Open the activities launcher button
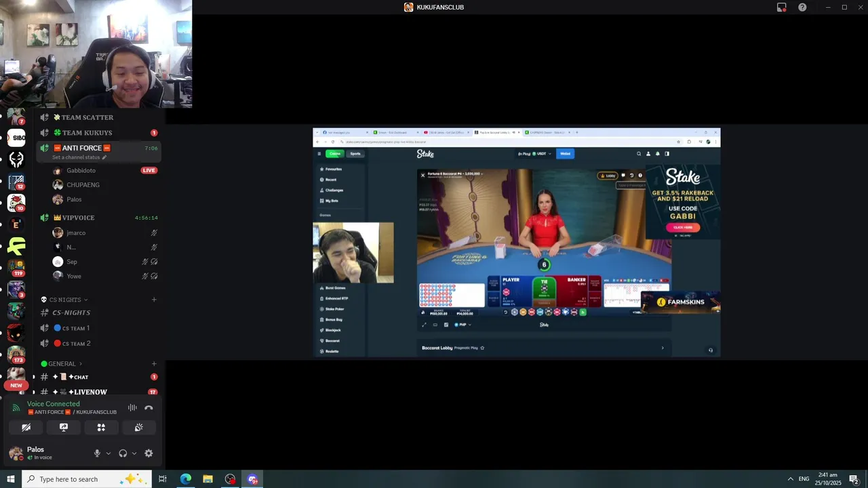Viewport: 868px width, 488px height. pyautogui.click(x=101, y=428)
